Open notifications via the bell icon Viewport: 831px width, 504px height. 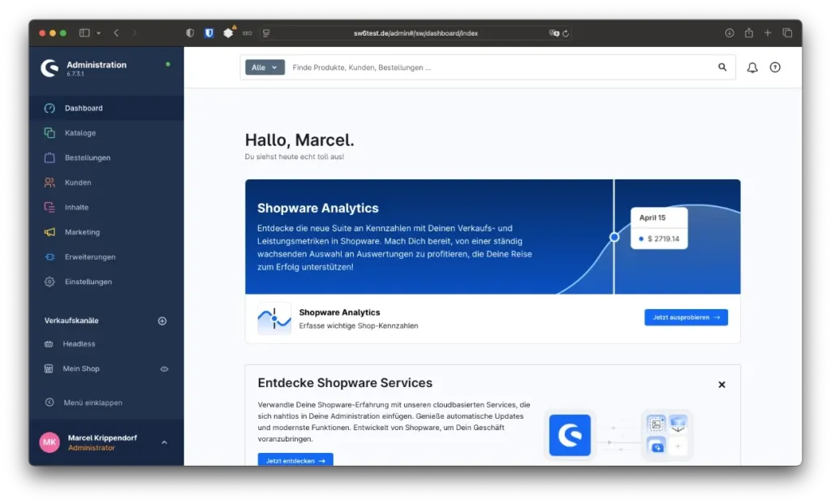(x=751, y=67)
